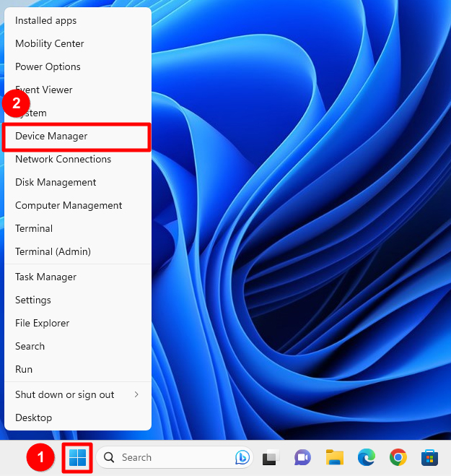Launch Google Chrome from the taskbar
The width and height of the screenshot is (451, 476).
click(398, 457)
